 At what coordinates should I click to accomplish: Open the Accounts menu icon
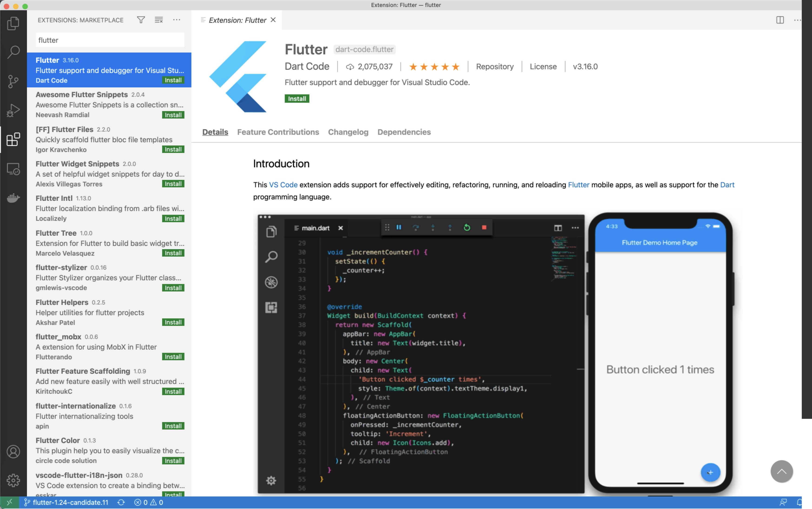tap(13, 451)
